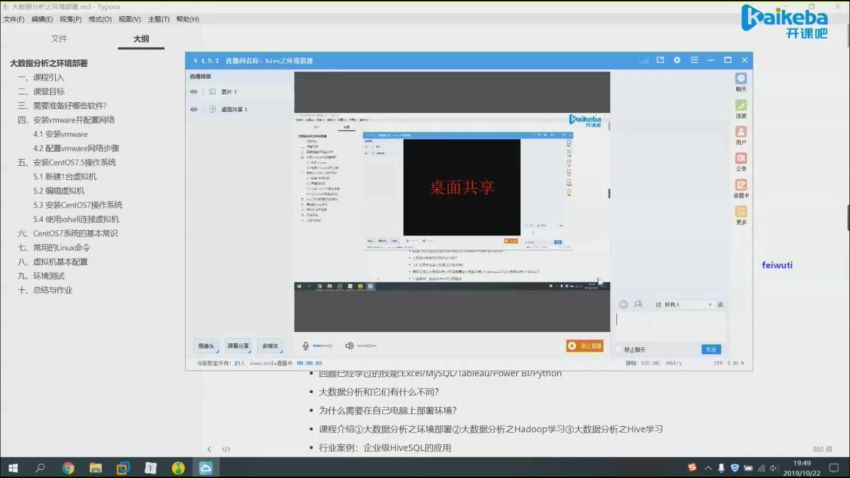Screen dimensions: 850x478
Task: Mute the speaker icon in live window
Action: 349,346
